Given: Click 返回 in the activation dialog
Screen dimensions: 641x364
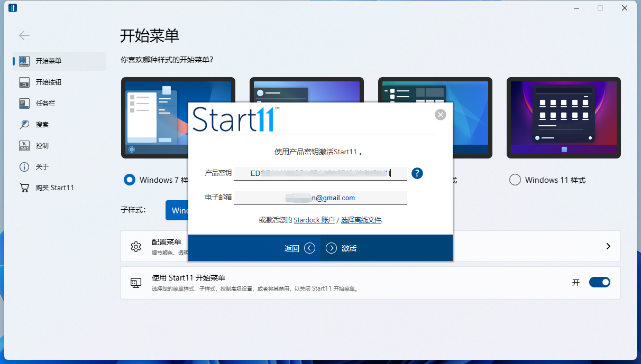Looking at the screenshot, I should point(291,248).
